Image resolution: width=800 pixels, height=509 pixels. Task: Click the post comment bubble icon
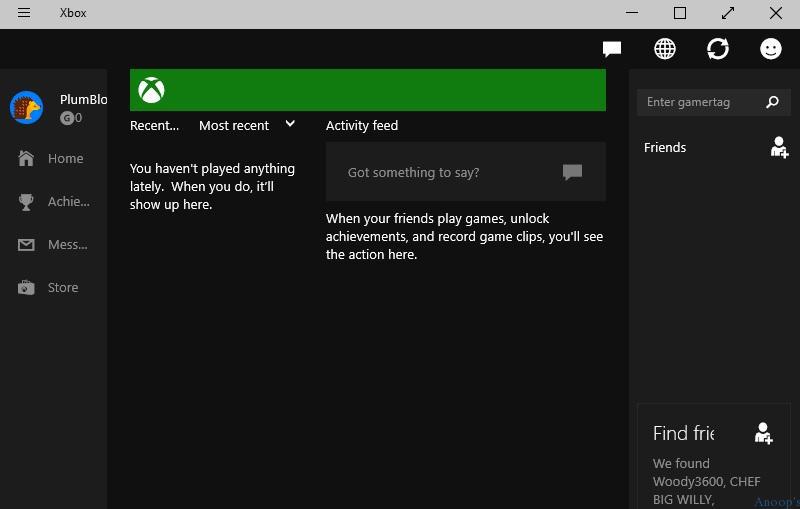pyautogui.click(x=572, y=172)
